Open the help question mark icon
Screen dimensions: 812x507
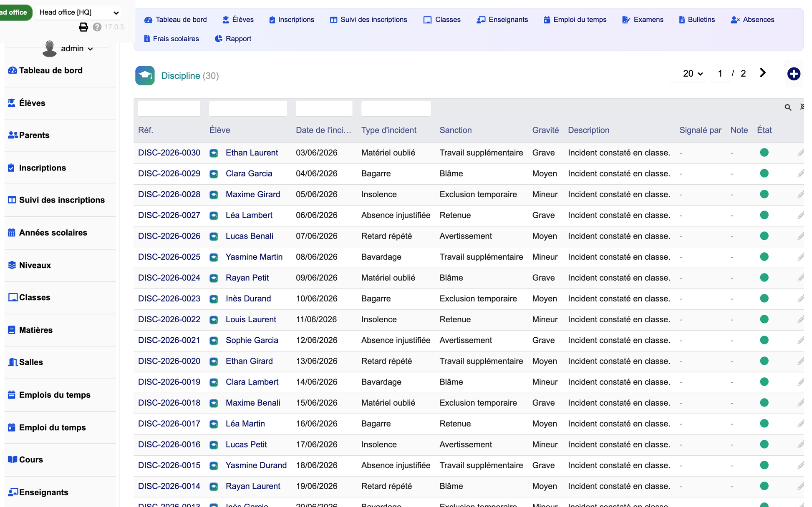pyautogui.click(x=97, y=27)
